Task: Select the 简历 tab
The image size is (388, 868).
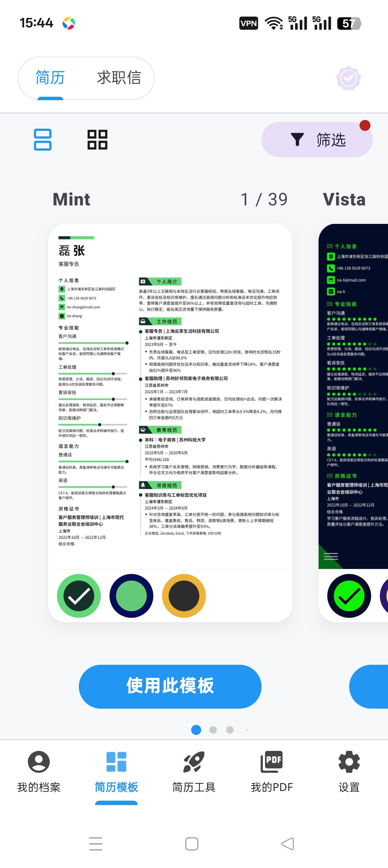Action: 50,78
